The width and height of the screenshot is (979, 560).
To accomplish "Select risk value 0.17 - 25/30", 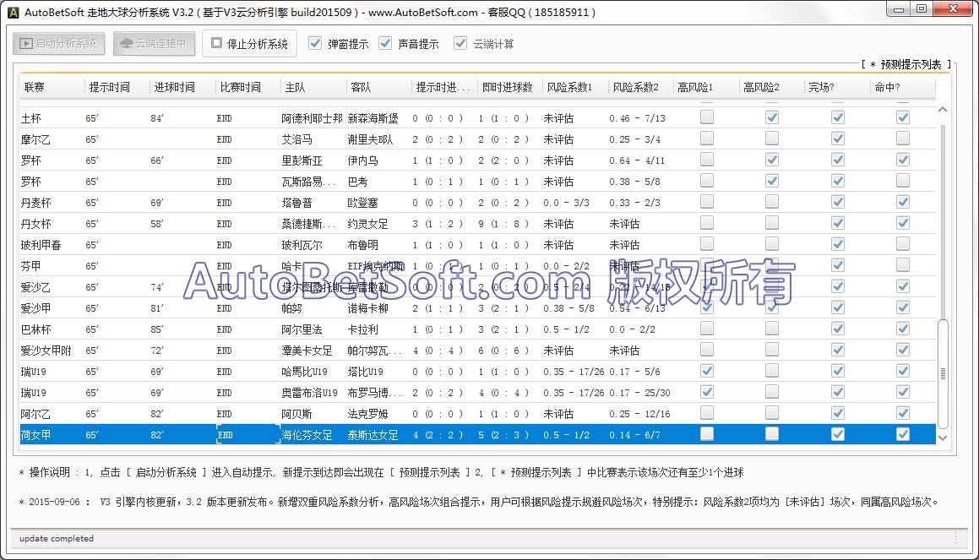I will 640,393.
